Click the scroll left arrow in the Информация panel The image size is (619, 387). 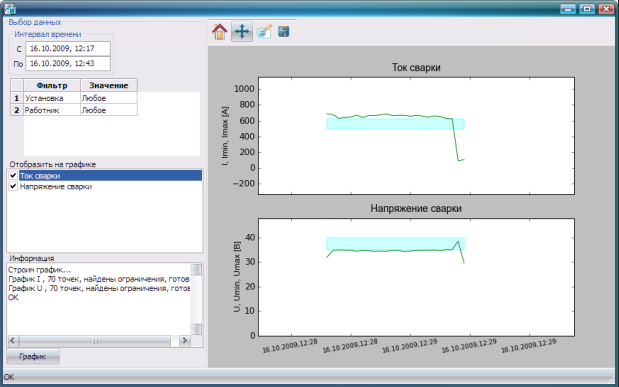13,340
